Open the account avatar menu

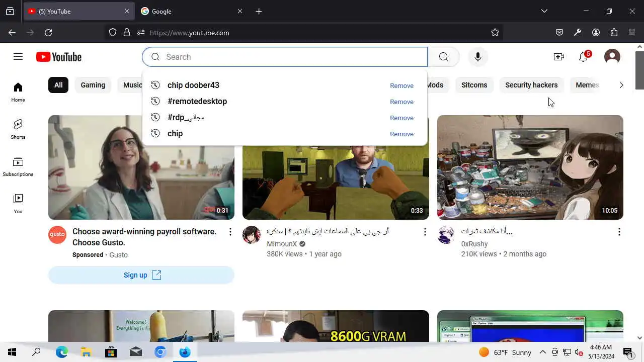pos(612,57)
